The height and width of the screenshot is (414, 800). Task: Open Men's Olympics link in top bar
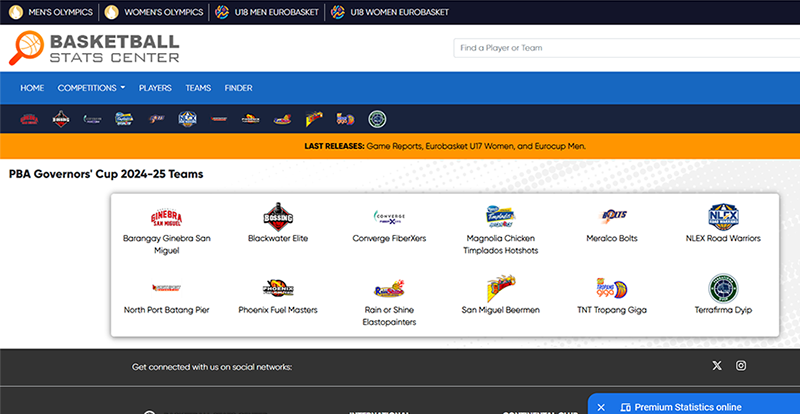51,12
